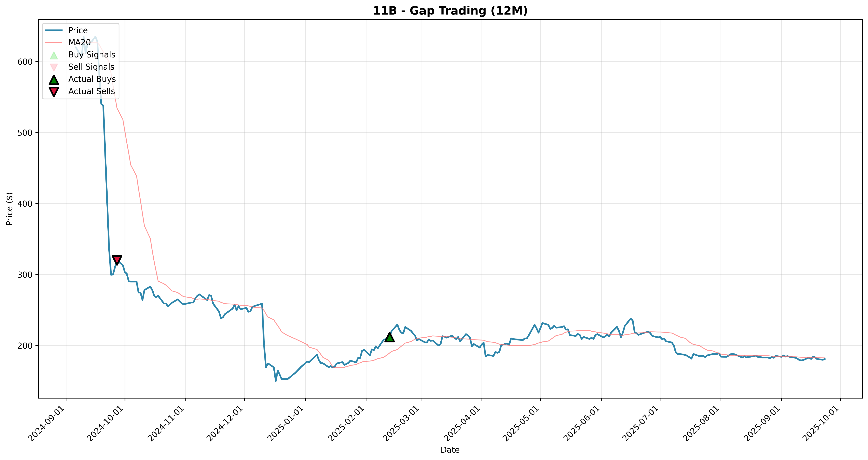Click the chart title 11B - Gap Trading (12M)

point(450,11)
